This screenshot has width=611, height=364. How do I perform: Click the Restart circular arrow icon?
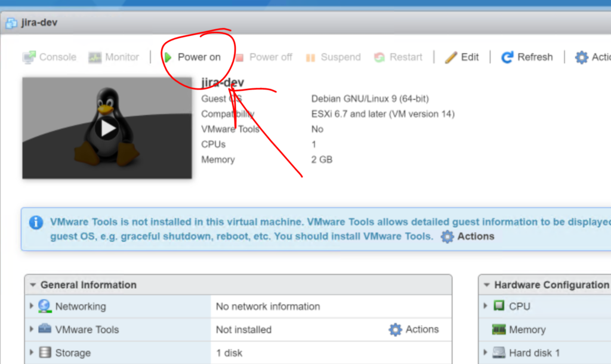pyautogui.click(x=379, y=58)
